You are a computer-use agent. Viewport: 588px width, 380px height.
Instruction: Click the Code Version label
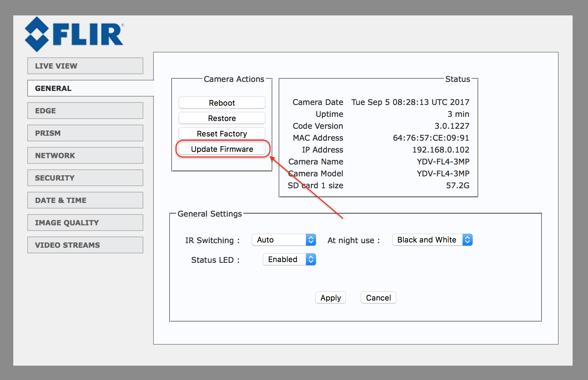pyautogui.click(x=318, y=126)
